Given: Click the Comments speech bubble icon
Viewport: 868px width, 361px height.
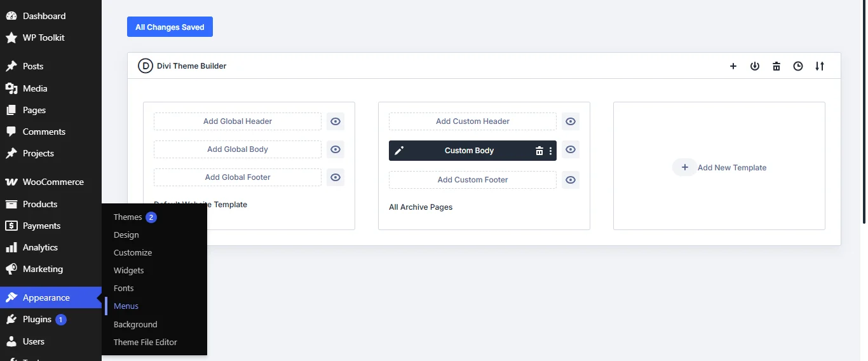Looking at the screenshot, I should (x=11, y=132).
